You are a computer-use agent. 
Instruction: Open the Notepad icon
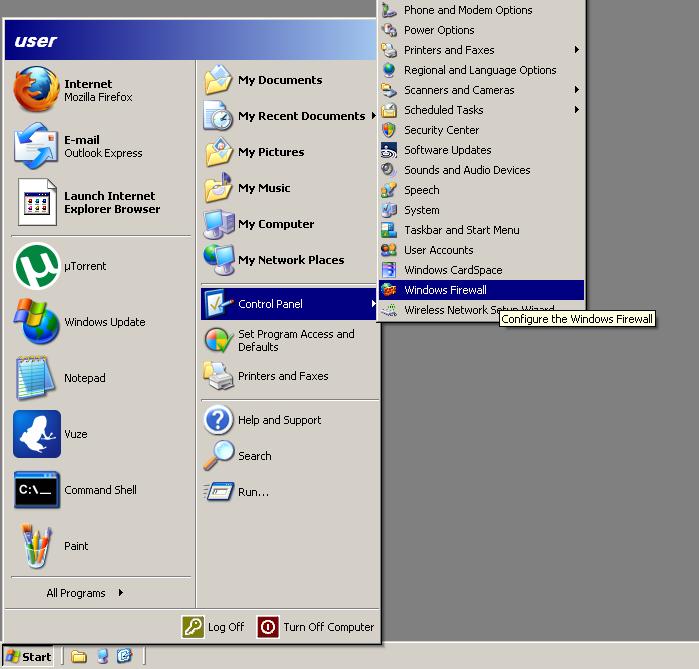pyautogui.click(x=35, y=378)
